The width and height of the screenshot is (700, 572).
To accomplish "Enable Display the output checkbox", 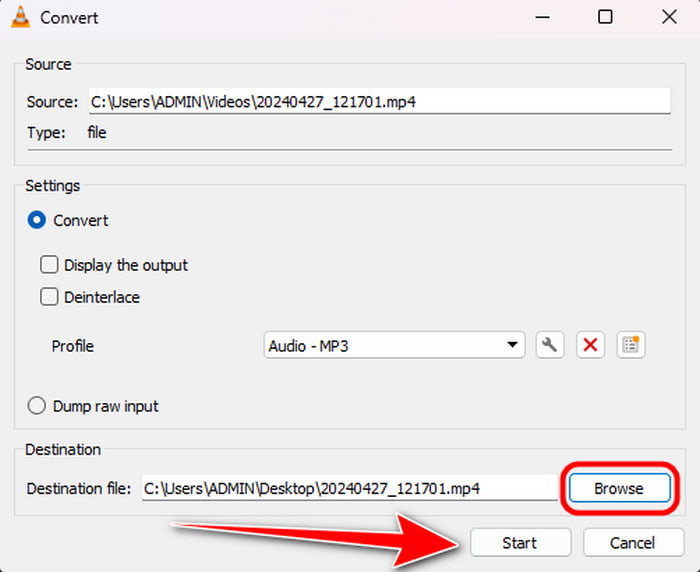I will coord(49,264).
